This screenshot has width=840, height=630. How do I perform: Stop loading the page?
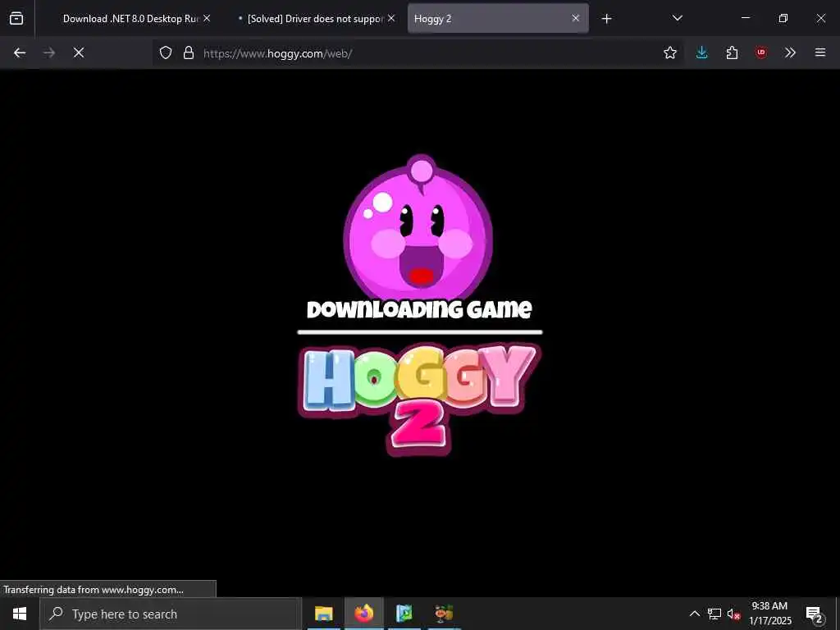pos(79,52)
